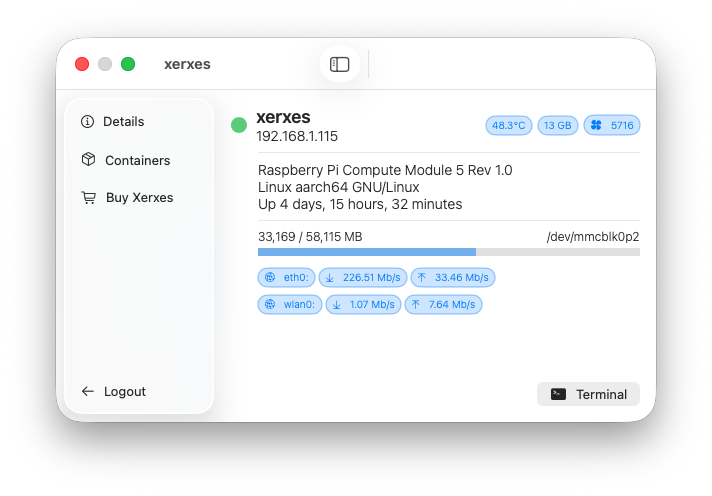Viewport: 712px width, 496px height.
Task: Click the xerxes window title
Action: click(x=187, y=64)
